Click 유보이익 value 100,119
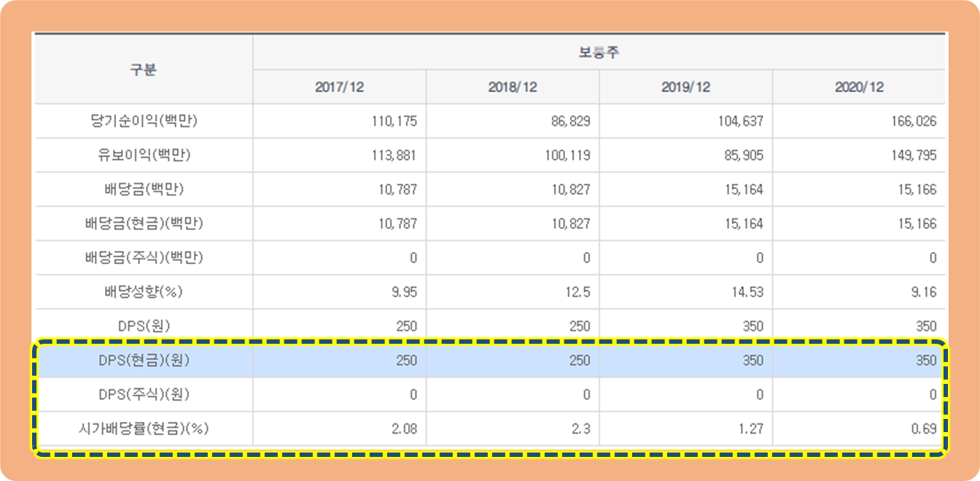The height and width of the screenshot is (481, 980). (567, 155)
